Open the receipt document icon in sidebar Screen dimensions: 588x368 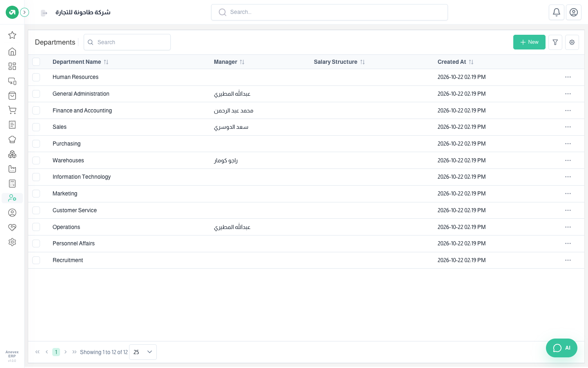[x=12, y=125]
